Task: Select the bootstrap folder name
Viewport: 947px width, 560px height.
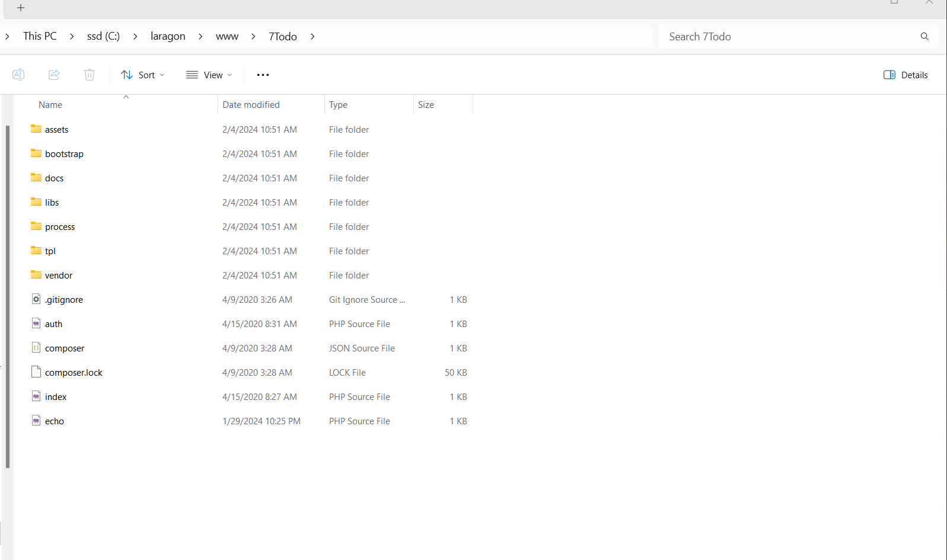Action: pos(64,154)
